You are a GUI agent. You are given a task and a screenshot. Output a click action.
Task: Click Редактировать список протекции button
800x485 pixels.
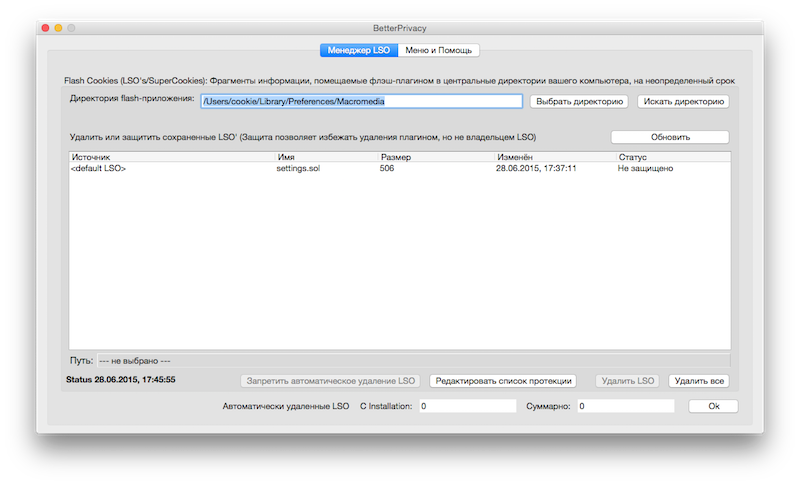coord(503,381)
